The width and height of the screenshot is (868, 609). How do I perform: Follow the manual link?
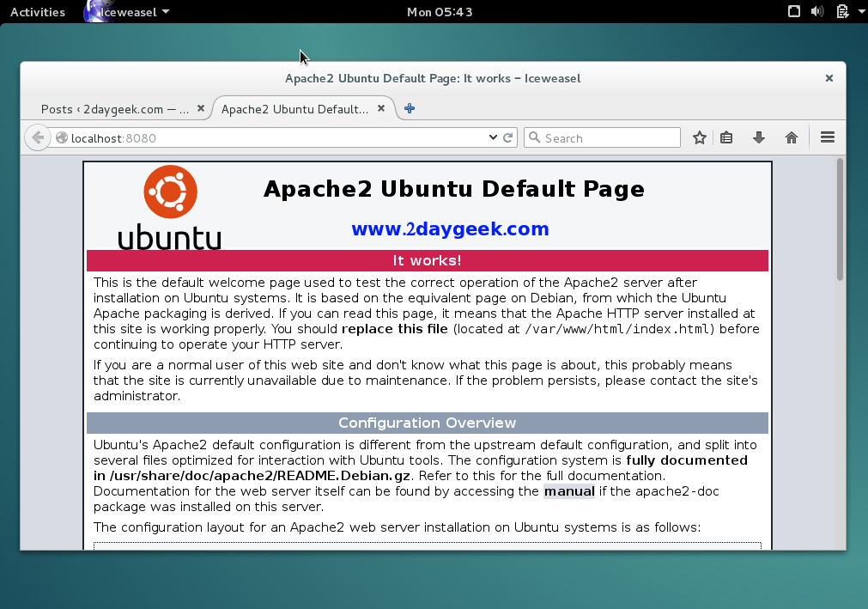(569, 491)
